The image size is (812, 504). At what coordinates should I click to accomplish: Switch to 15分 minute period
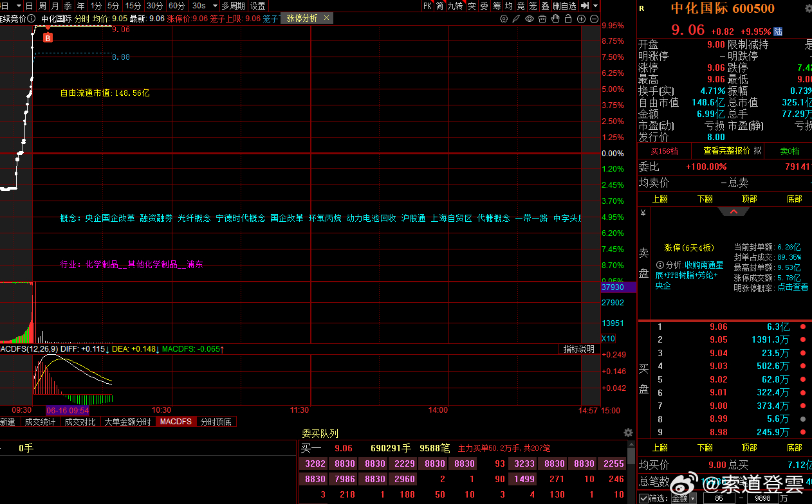(133, 6)
